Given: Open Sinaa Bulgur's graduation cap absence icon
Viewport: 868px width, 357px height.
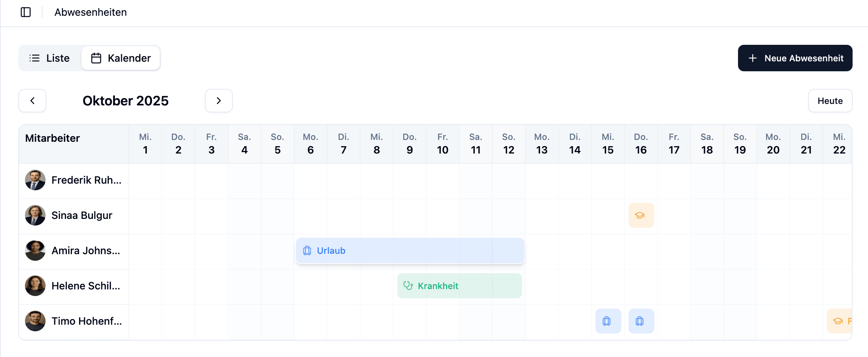Looking at the screenshot, I should [x=641, y=215].
